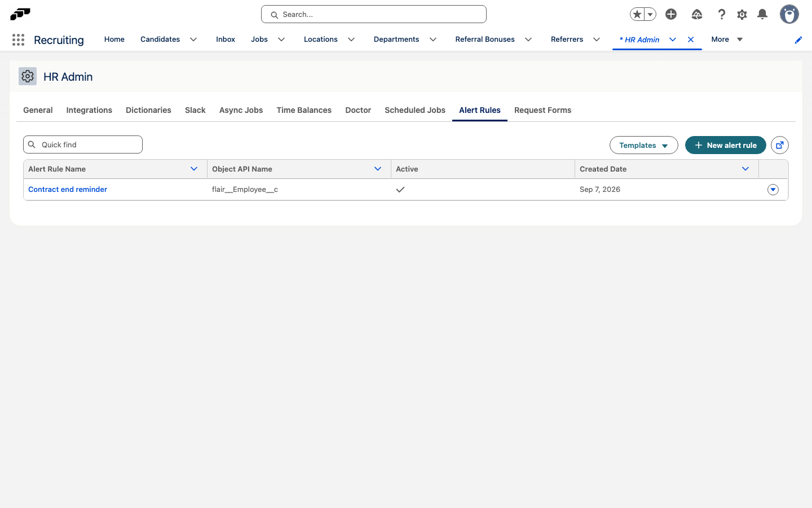Click the HR Admin gear icon
The image size is (812, 508).
click(x=28, y=76)
